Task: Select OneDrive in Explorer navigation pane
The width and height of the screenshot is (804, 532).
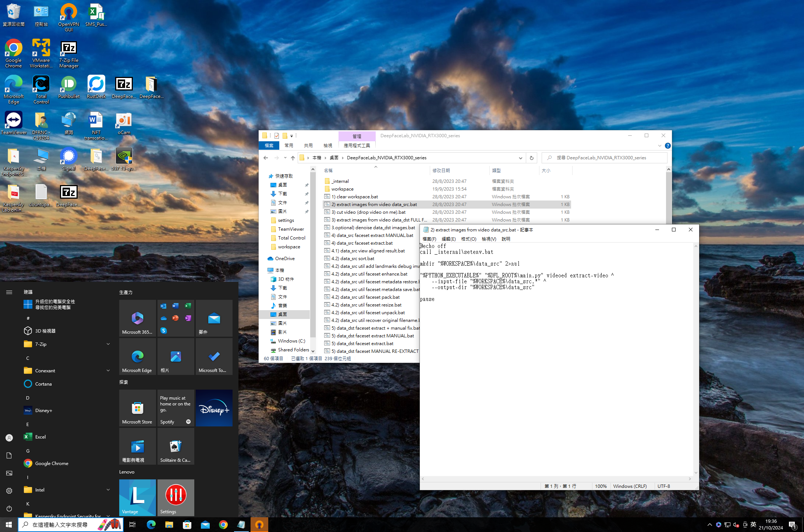Action: click(284, 259)
